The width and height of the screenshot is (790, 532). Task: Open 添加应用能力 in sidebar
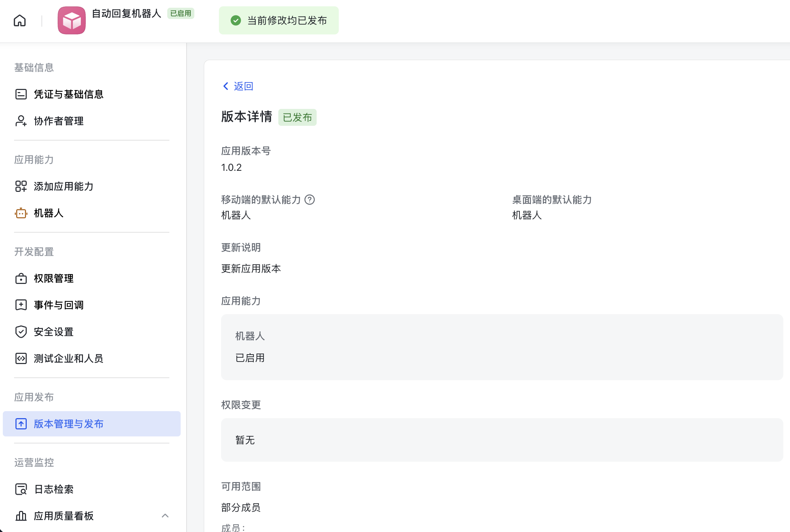(92, 186)
